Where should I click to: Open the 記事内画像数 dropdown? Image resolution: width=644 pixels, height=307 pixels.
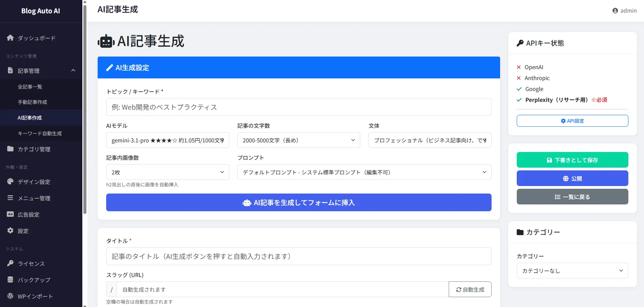[168, 172]
